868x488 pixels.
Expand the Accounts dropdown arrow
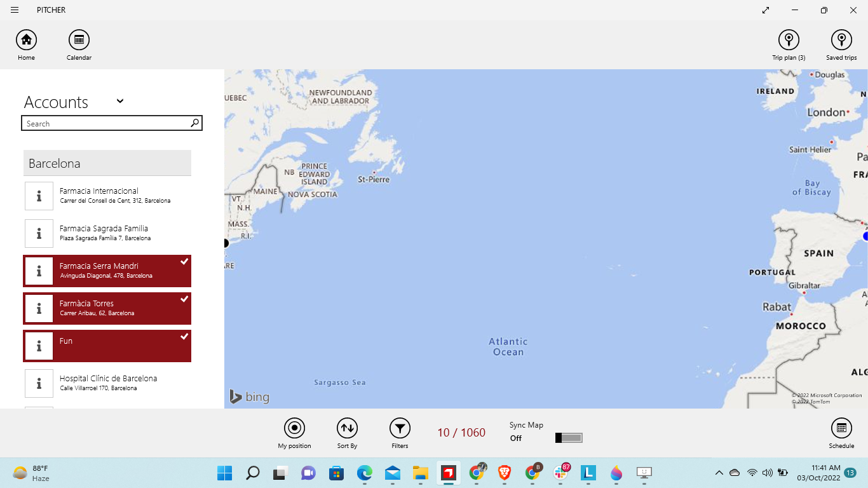tap(120, 101)
